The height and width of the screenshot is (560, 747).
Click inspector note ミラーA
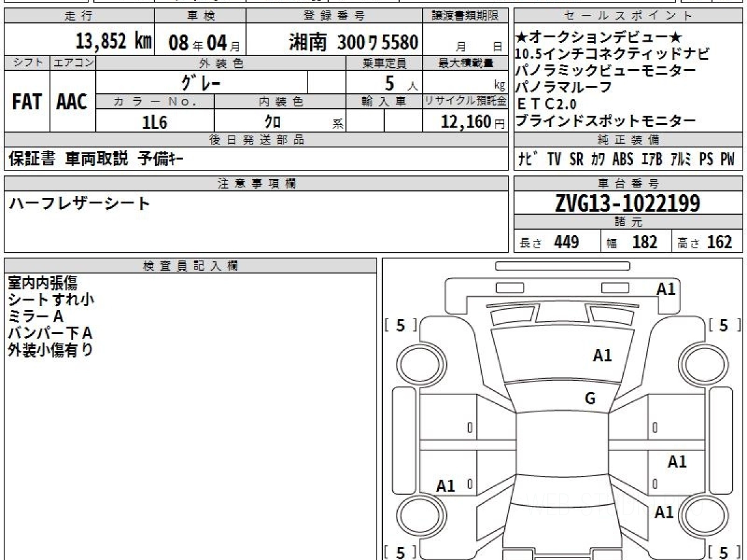click(35, 317)
